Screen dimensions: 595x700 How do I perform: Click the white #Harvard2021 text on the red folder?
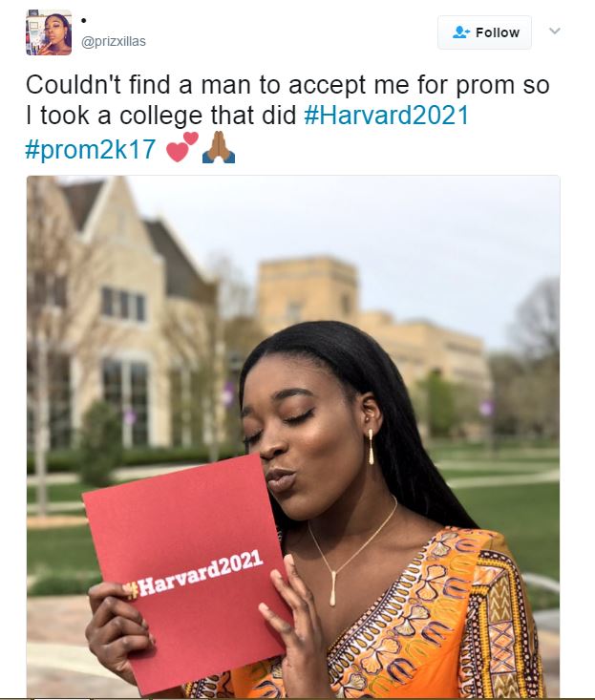[193, 574]
